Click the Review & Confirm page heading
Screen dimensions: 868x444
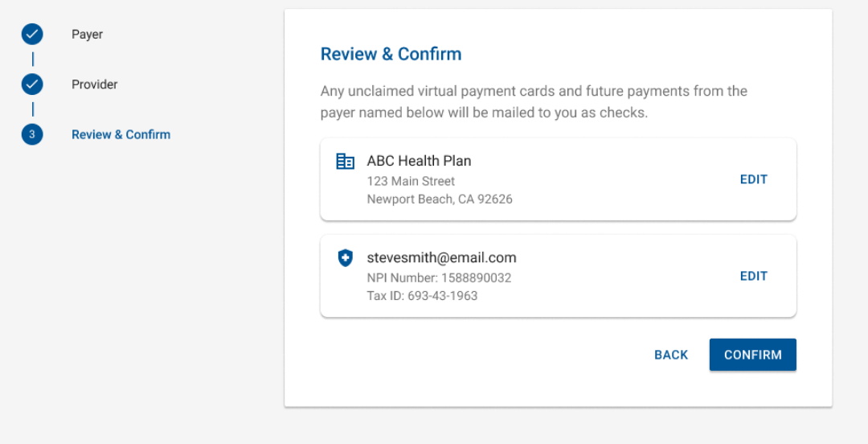[391, 54]
